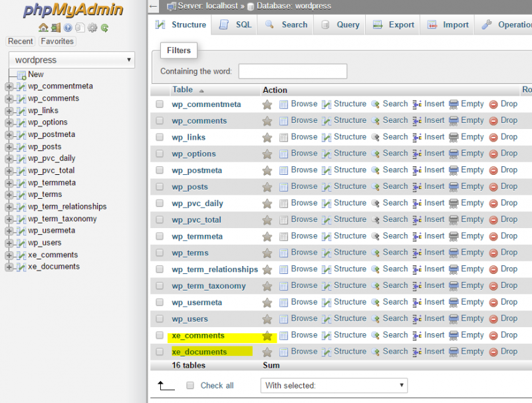Check the wp_termmeta row checkbox
This screenshot has width=532, height=403.
pyautogui.click(x=160, y=236)
